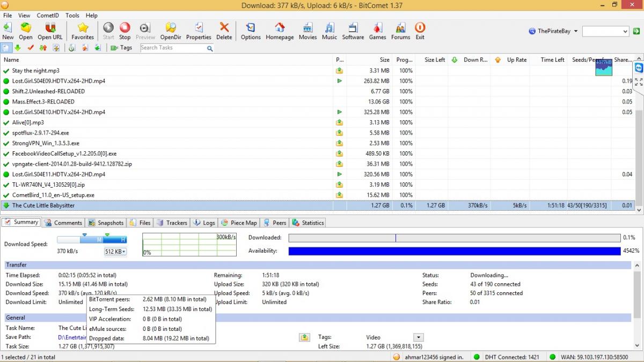
Task: Open the File menu
Action: (x=8, y=16)
